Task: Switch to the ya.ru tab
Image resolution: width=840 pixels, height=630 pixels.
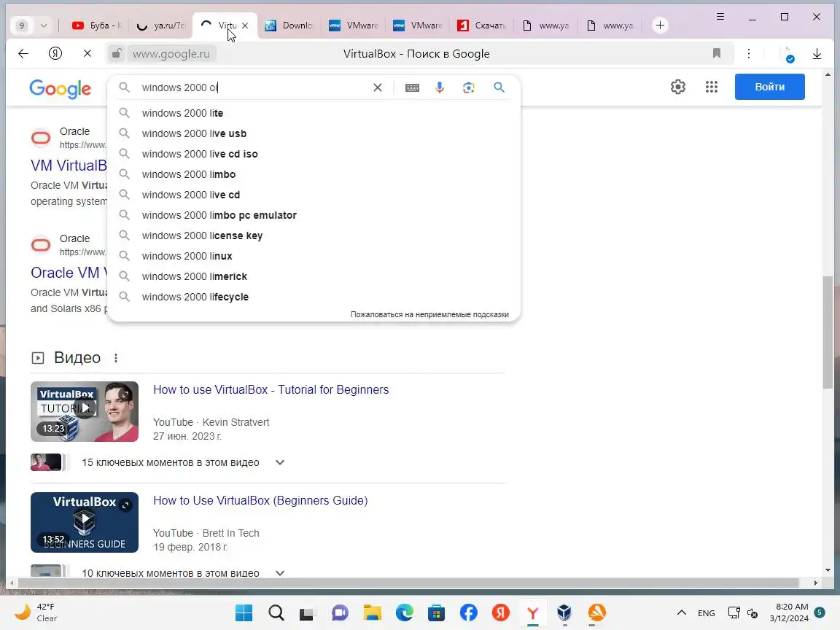Action: point(160,26)
